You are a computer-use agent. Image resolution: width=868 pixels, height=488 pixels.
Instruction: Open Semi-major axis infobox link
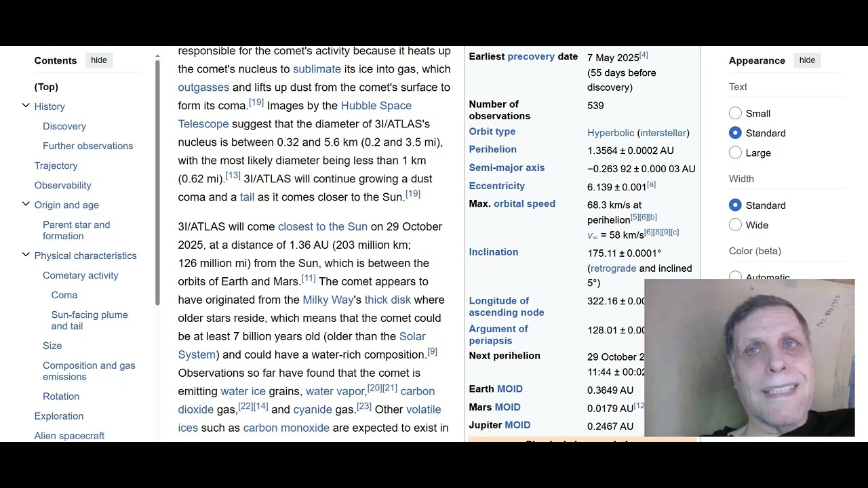(507, 167)
